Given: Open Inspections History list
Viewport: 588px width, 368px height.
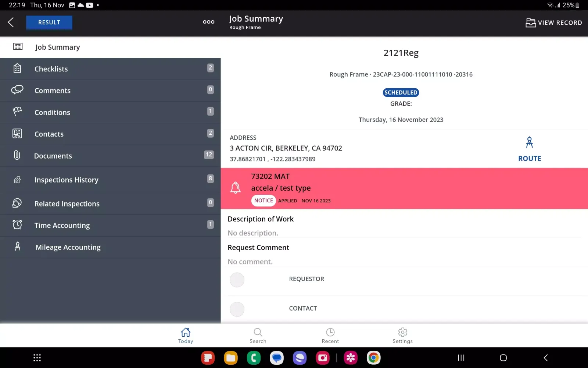Looking at the screenshot, I should click(x=66, y=180).
